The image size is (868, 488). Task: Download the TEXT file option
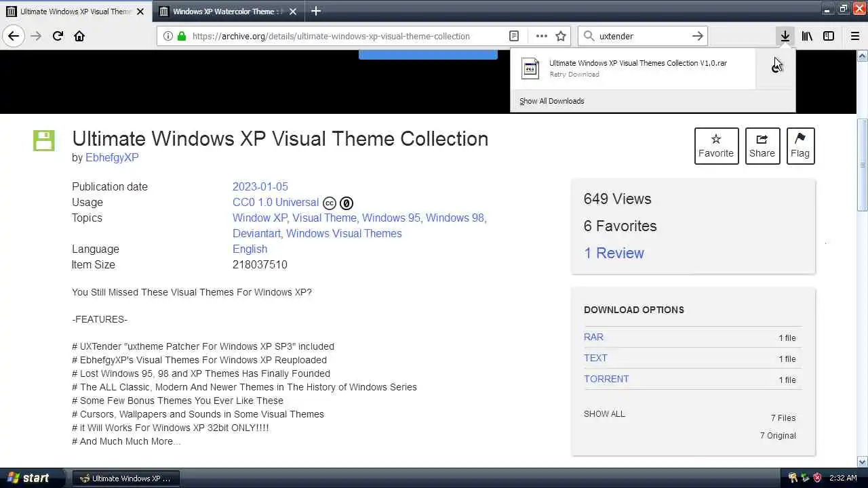click(x=595, y=358)
